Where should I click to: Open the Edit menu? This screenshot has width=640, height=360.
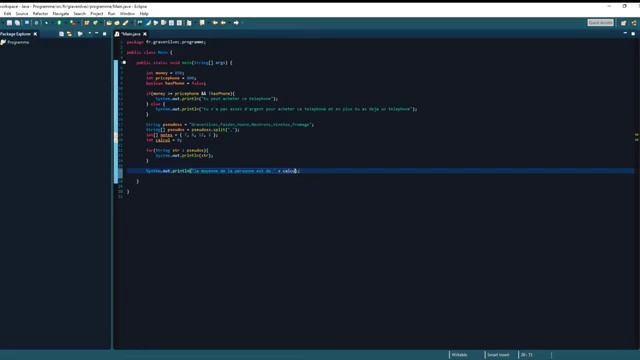[7, 13]
